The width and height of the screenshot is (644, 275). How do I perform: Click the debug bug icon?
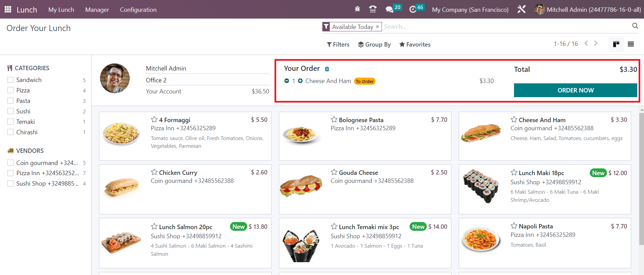coord(357,9)
